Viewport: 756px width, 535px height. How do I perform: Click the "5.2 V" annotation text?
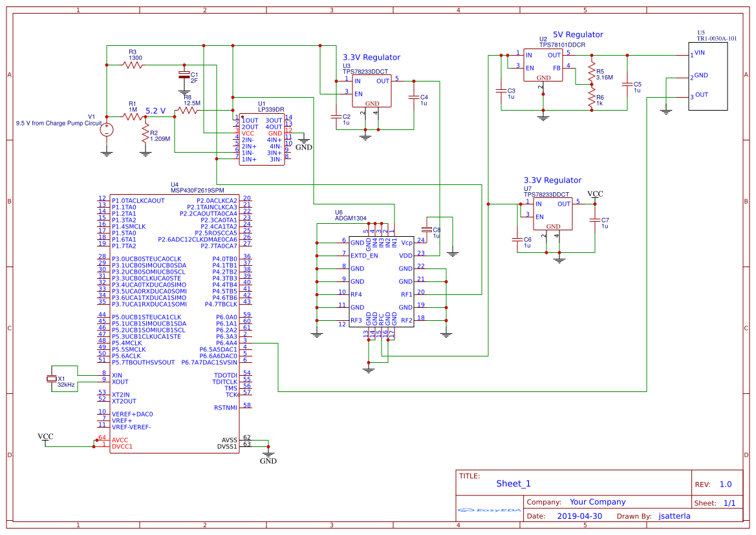(x=156, y=111)
